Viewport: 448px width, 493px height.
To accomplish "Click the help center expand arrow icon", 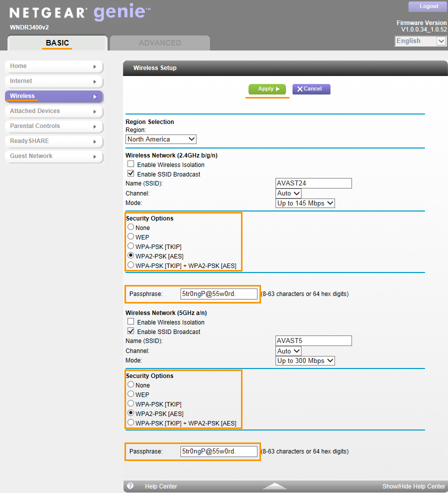I will click(x=274, y=486).
